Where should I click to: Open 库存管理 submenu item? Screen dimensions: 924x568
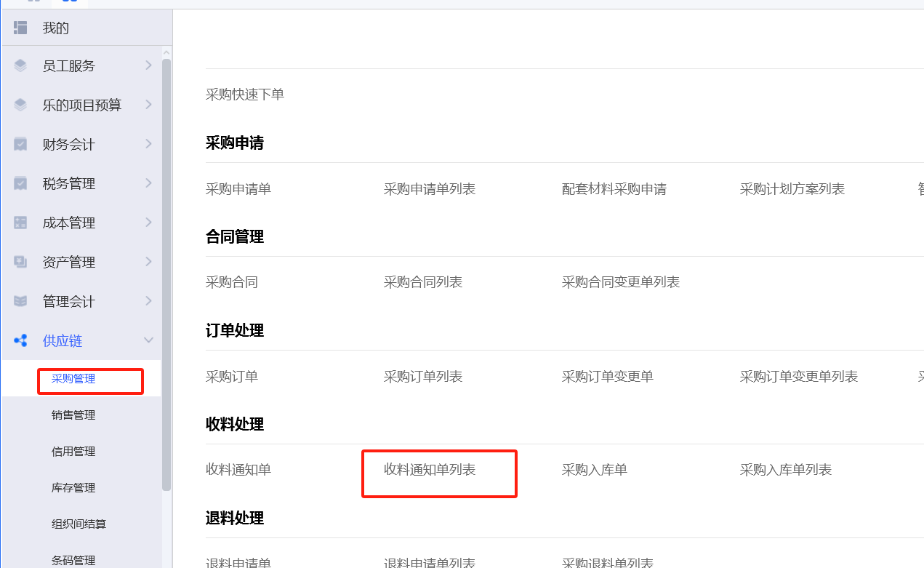point(73,488)
